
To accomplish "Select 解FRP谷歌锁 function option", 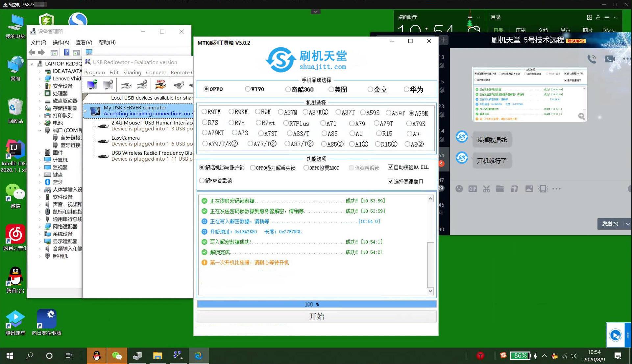I will pos(202,181).
